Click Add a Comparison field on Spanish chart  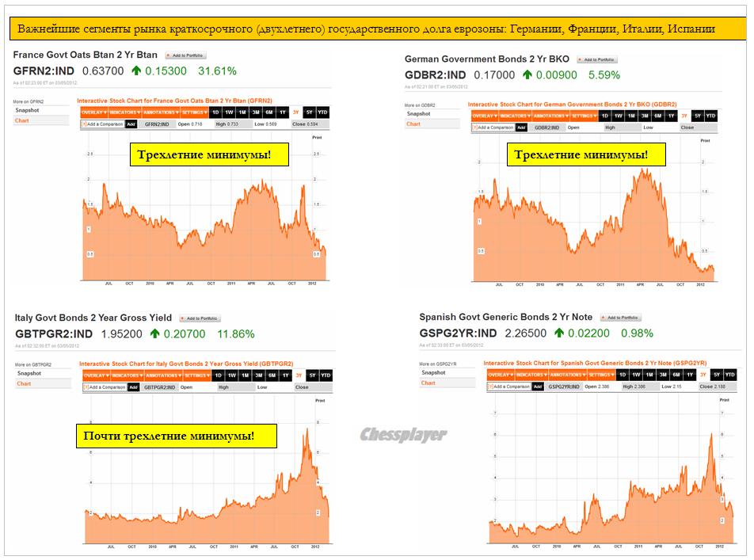pos(508,387)
